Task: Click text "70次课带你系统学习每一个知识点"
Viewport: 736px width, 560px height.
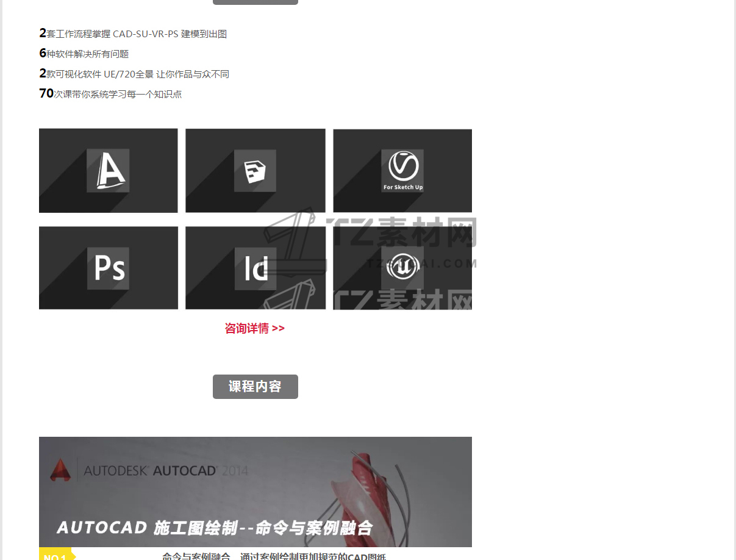Action: coord(110,94)
